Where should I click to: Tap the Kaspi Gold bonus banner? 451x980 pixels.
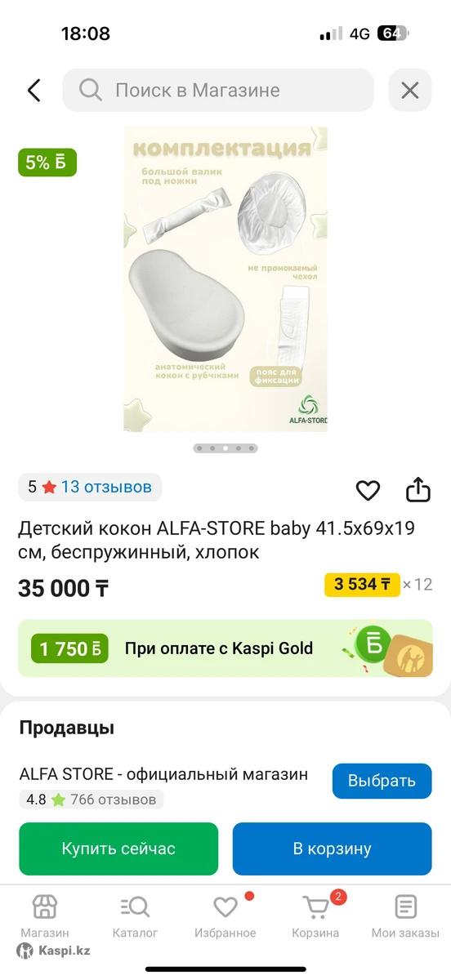(225, 648)
